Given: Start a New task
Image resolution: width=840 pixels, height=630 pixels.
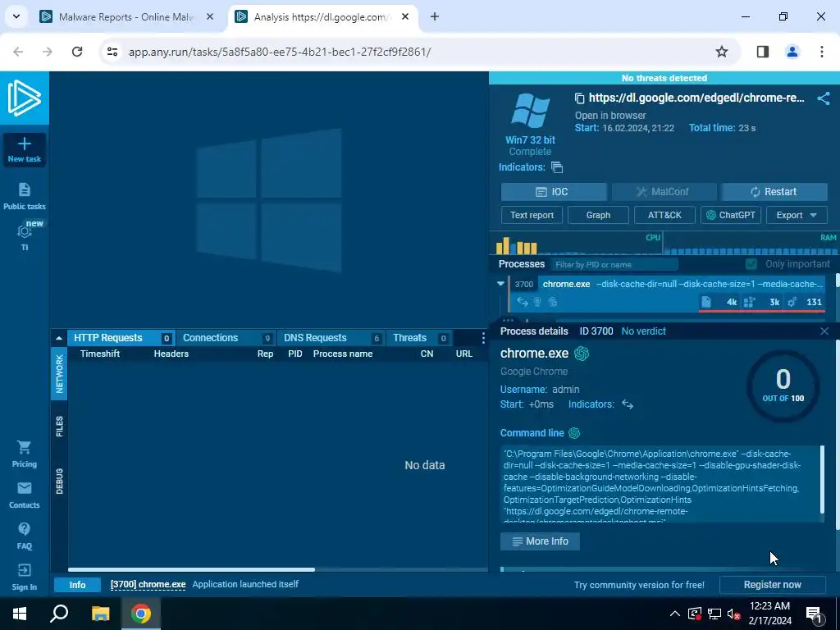Looking at the screenshot, I should (x=24, y=149).
